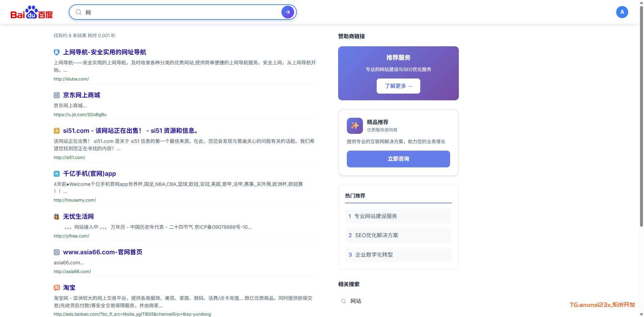Click the magnifier icon in search box

[x=78, y=12]
